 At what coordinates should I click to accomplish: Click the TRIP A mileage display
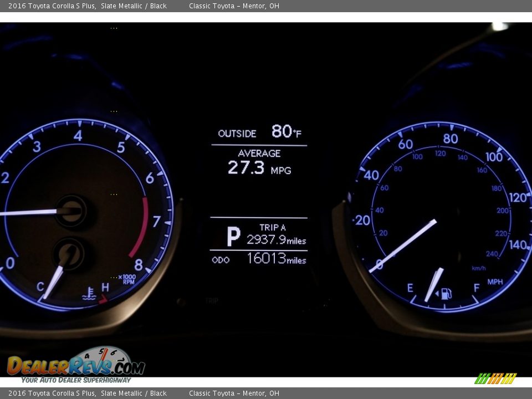click(275, 235)
